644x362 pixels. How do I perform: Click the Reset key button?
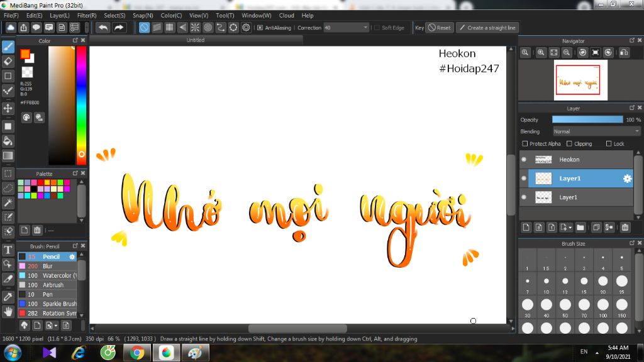tap(440, 28)
